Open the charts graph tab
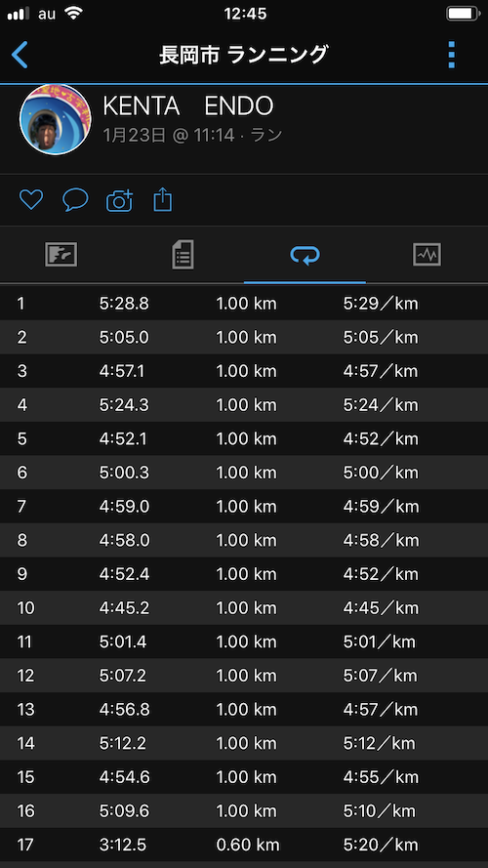Screen dimensions: 488x868 click(x=427, y=255)
